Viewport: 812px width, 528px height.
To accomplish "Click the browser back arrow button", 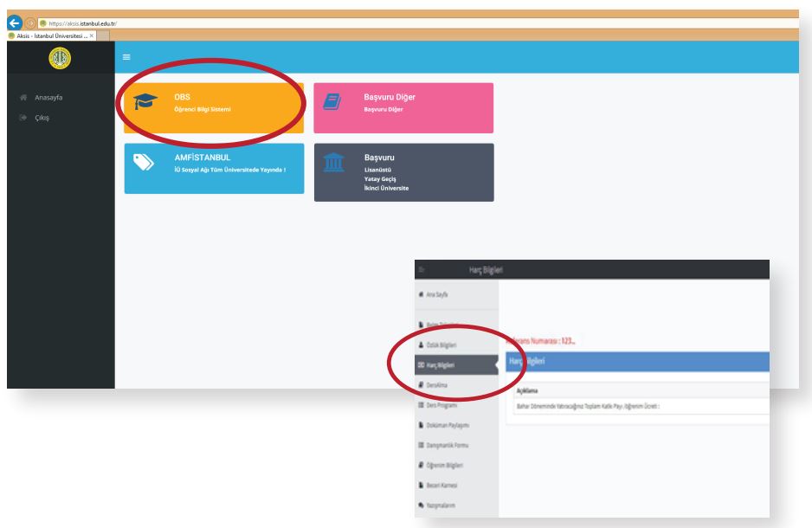I will coord(15,23).
